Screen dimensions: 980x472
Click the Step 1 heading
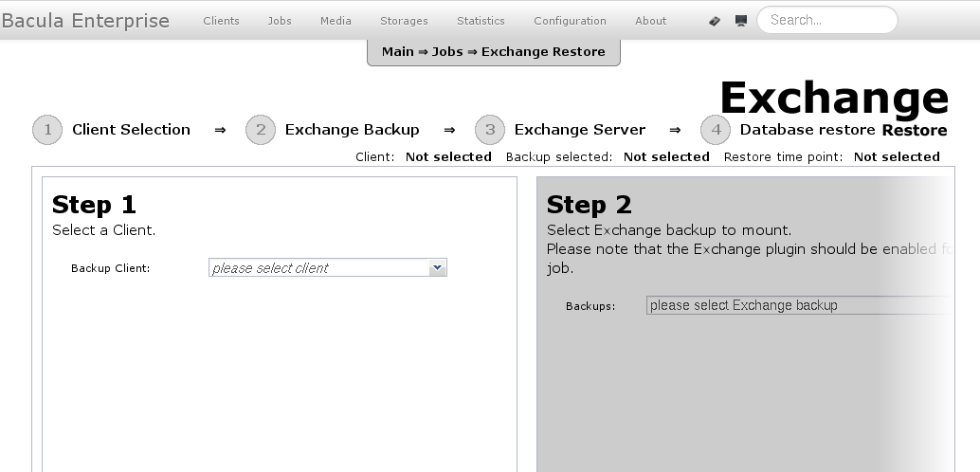tap(94, 205)
